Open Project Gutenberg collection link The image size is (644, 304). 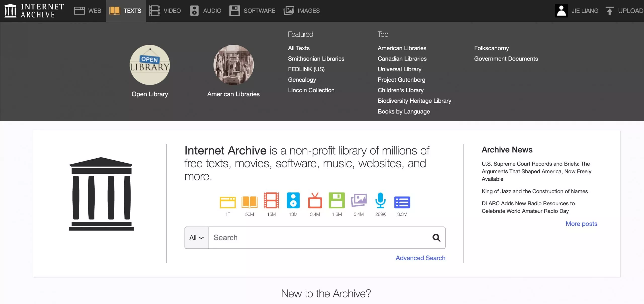point(401,80)
